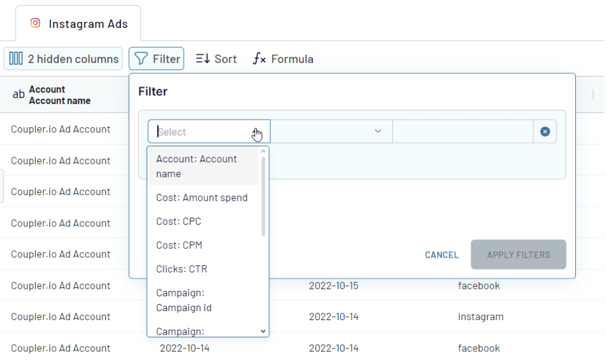Choose Account: Account name option
Screen dimensions: 607x364
[203, 166]
